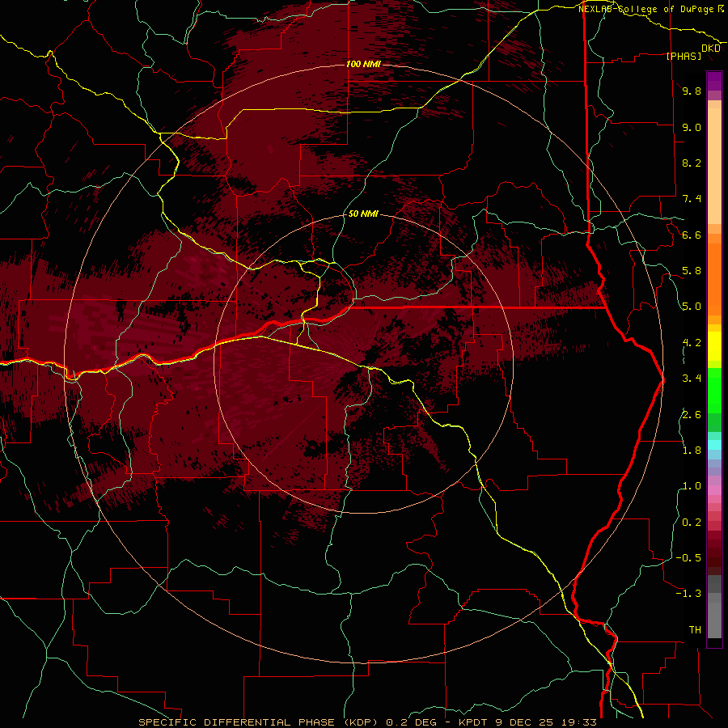Select the 7.4 scale label
Image resolution: width=728 pixels, height=728 pixels.
coord(692,199)
